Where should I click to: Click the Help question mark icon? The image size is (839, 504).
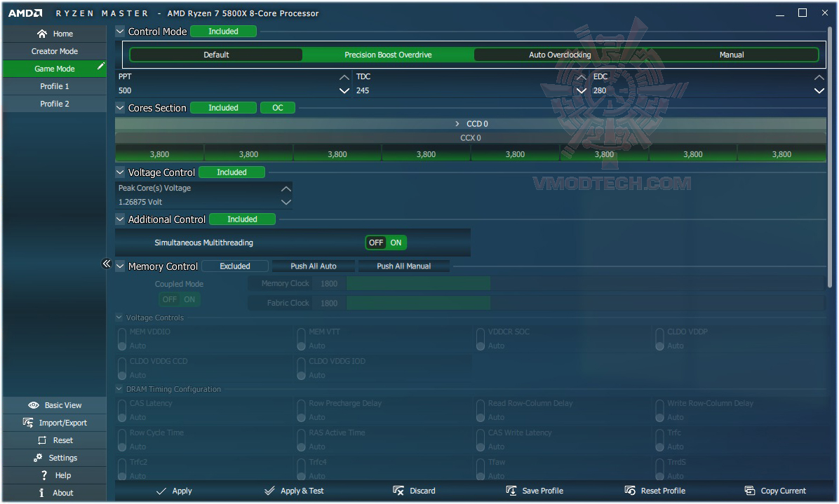44,475
